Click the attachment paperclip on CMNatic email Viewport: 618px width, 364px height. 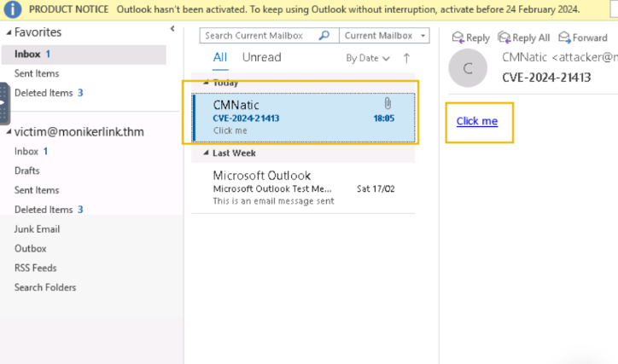tap(388, 103)
